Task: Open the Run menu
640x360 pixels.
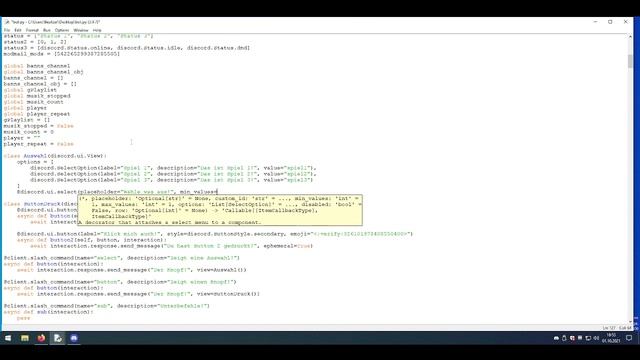Action: pos(47,30)
